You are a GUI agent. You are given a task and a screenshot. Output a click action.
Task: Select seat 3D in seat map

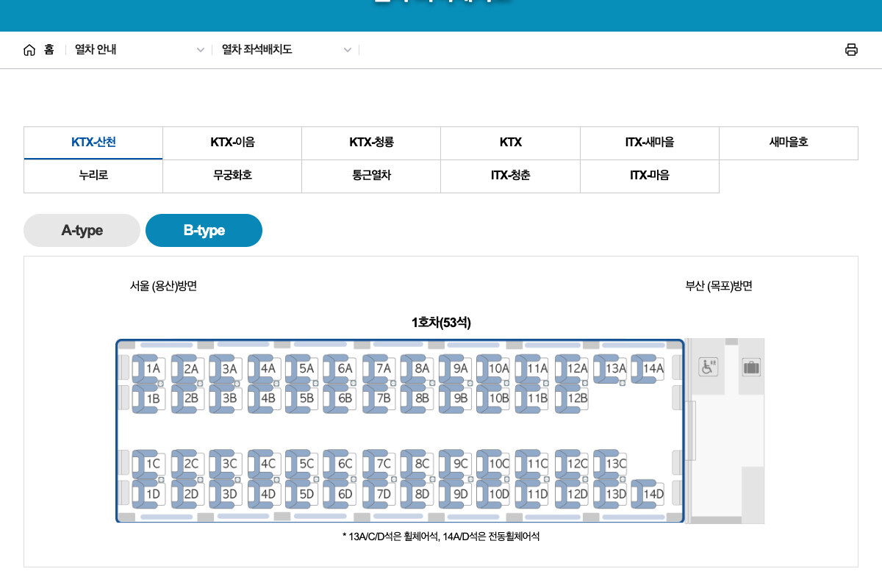coord(226,494)
